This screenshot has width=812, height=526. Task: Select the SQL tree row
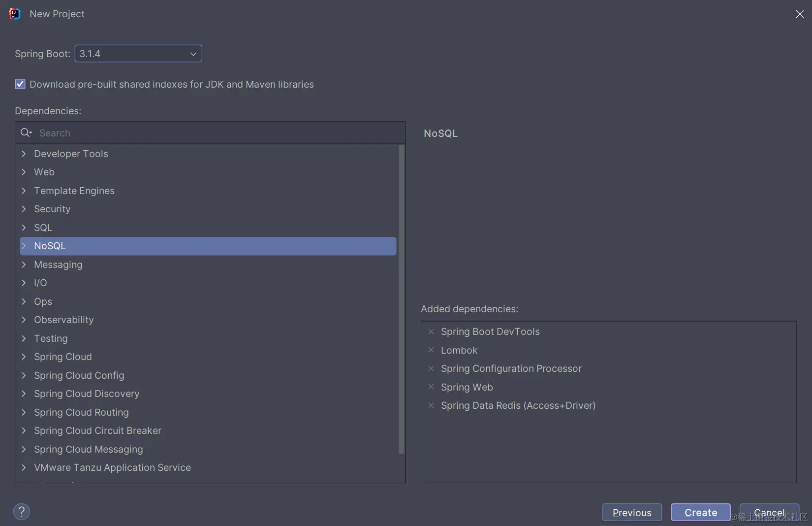pyautogui.click(x=208, y=228)
